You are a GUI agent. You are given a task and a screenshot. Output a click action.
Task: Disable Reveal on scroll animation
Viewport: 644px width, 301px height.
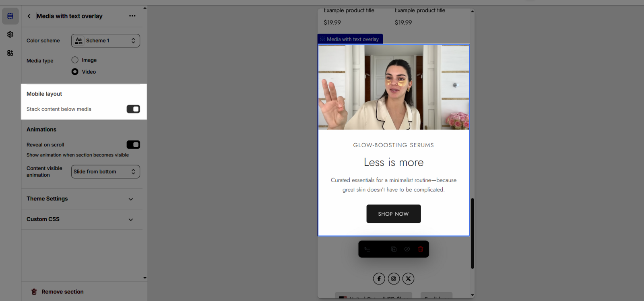click(133, 144)
